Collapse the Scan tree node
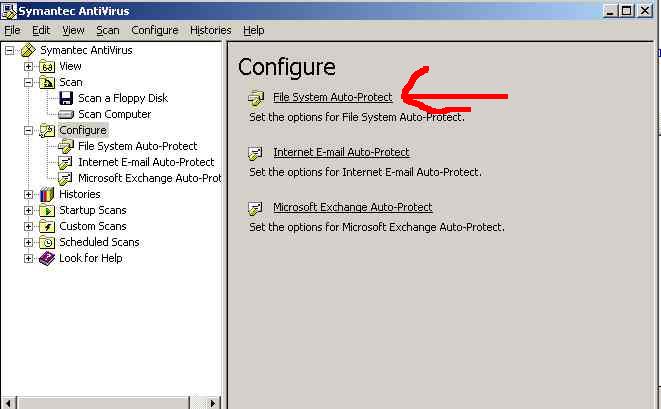Viewport: 661px width, 409px height. (x=29, y=82)
